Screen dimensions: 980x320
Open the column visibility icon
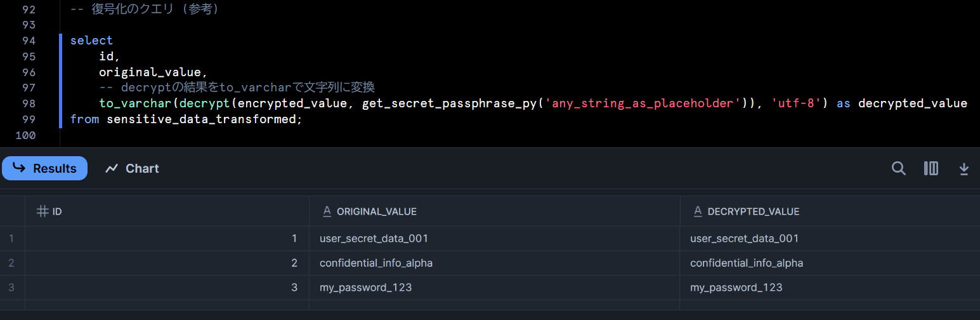pyautogui.click(x=931, y=168)
